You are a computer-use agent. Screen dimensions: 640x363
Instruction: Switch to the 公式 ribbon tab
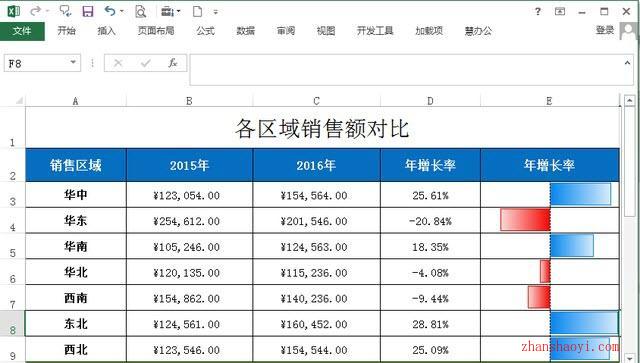(205, 31)
